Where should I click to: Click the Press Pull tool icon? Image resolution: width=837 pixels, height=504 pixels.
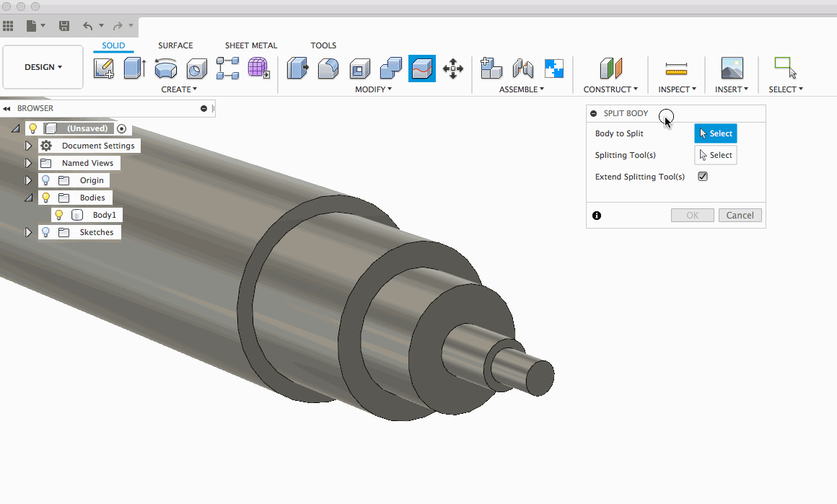(x=297, y=68)
